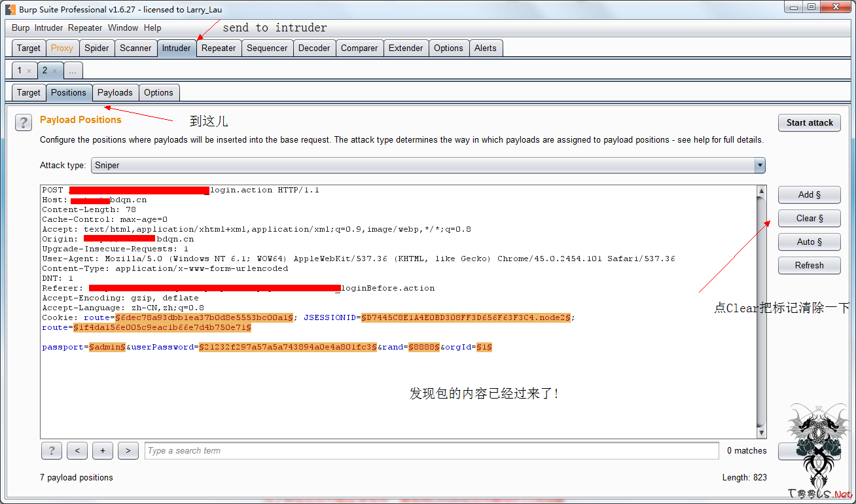Click the request editor vertical scrollbar
The width and height of the screenshot is (856, 504).
click(761, 311)
